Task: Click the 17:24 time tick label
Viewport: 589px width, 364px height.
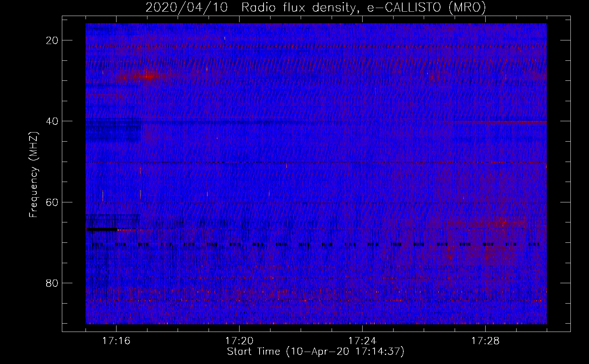Action: pyautogui.click(x=363, y=341)
